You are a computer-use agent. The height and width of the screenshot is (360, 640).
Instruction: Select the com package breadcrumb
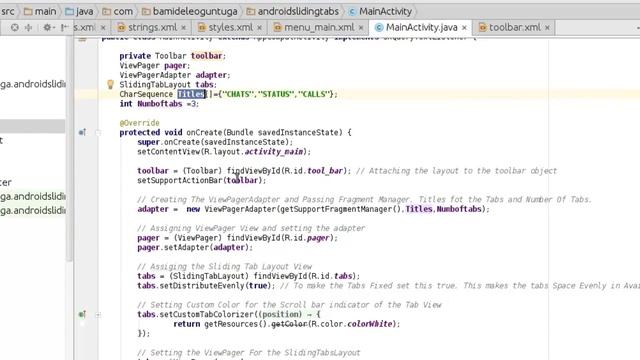tap(118, 11)
